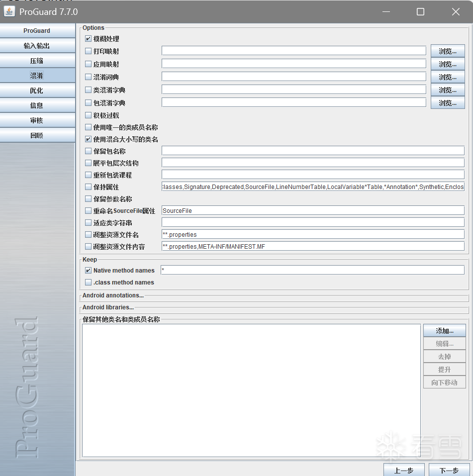
Task: Expand the Android annotations section
Action: (x=113, y=295)
